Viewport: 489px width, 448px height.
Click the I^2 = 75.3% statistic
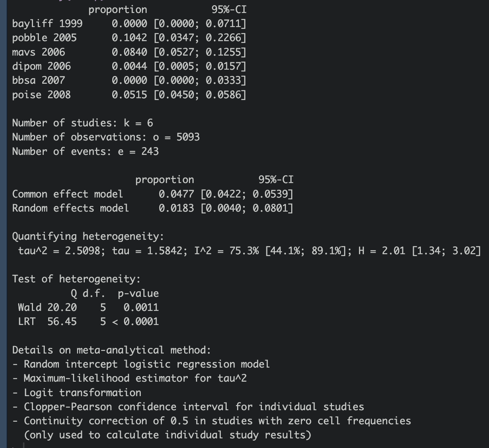click(226, 251)
